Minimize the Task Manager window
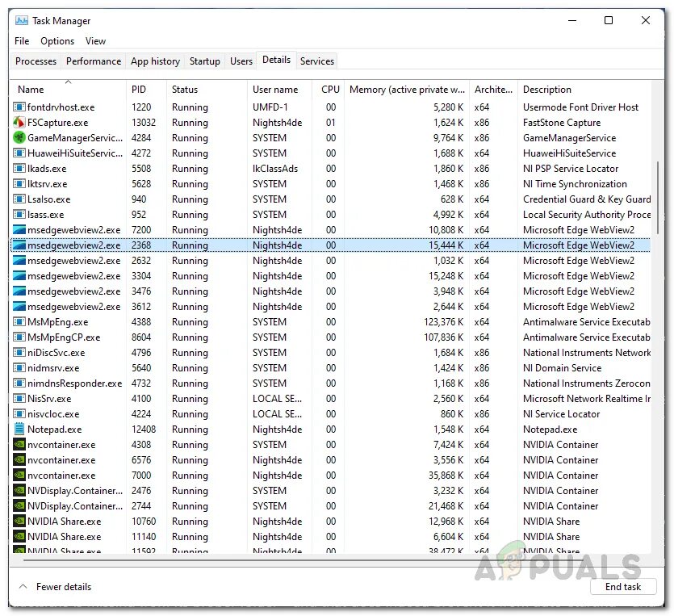 pos(572,20)
